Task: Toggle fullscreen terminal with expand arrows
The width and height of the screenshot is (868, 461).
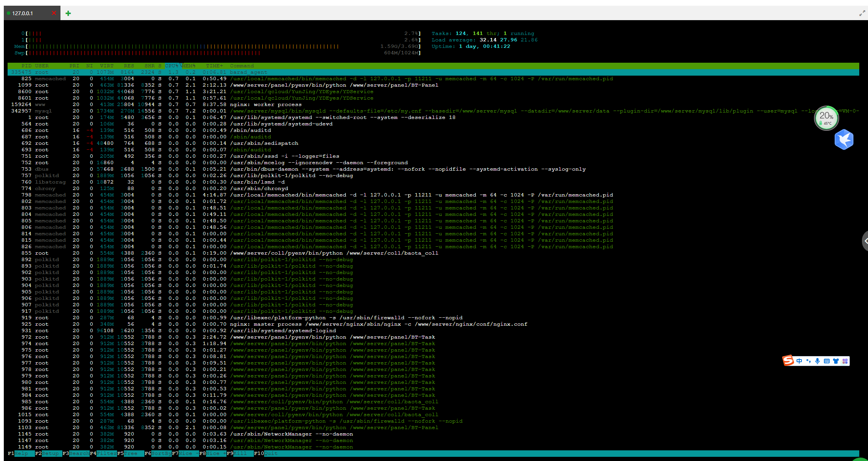Action: coord(862,14)
